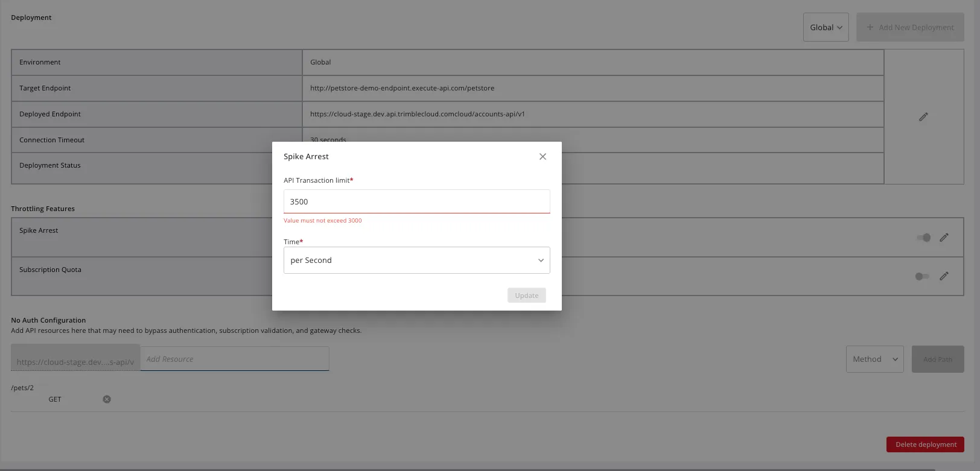Edit Subscription Quota pencil icon
The width and height of the screenshot is (980, 471).
pyautogui.click(x=944, y=276)
